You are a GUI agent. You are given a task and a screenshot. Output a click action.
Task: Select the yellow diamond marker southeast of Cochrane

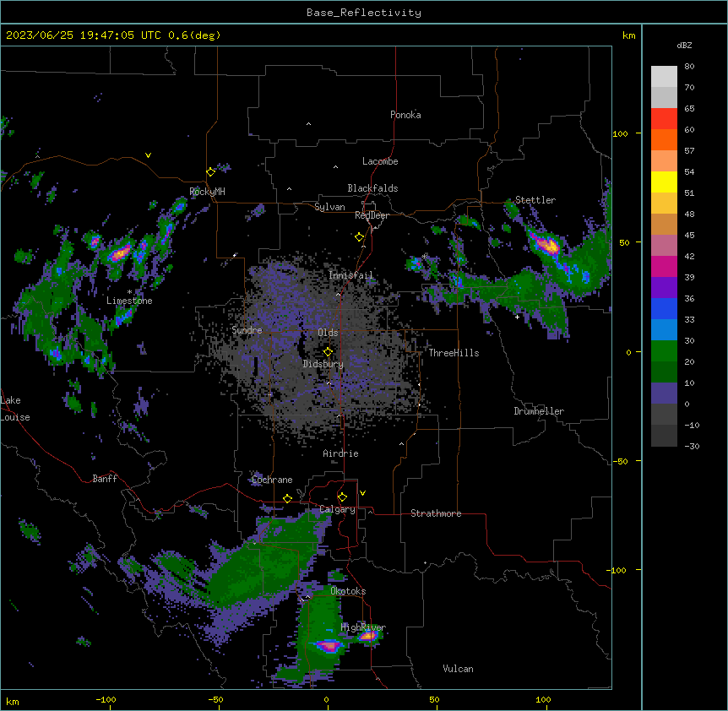[x=287, y=498]
